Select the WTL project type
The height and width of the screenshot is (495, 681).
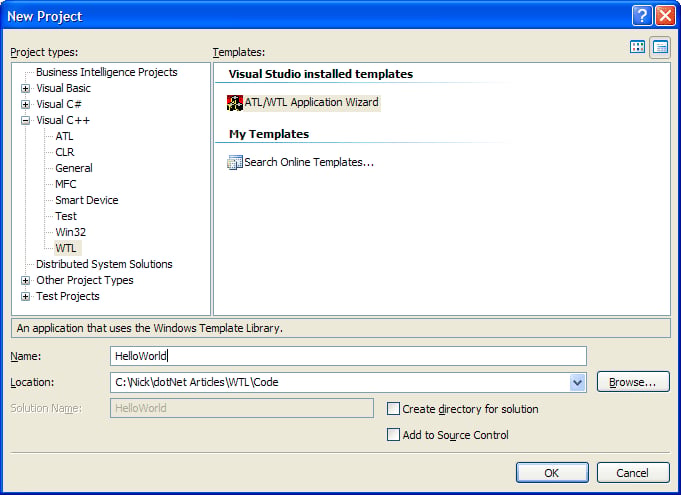coord(66,248)
